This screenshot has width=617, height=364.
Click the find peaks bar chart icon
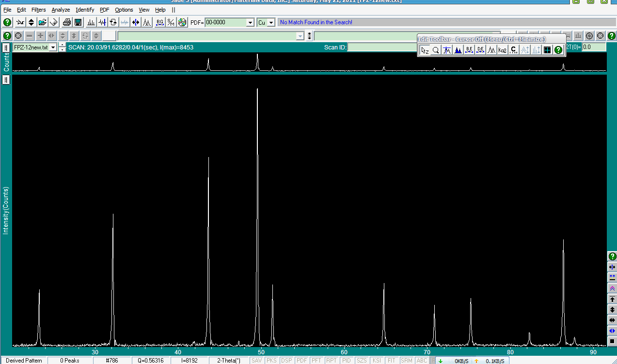click(x=91, y=22)
